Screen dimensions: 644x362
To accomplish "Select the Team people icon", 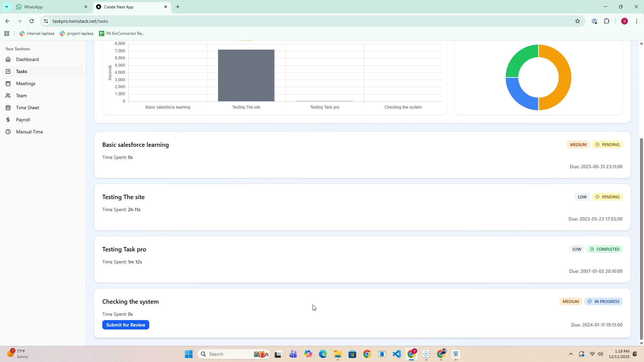I will [x=8, y=96].
